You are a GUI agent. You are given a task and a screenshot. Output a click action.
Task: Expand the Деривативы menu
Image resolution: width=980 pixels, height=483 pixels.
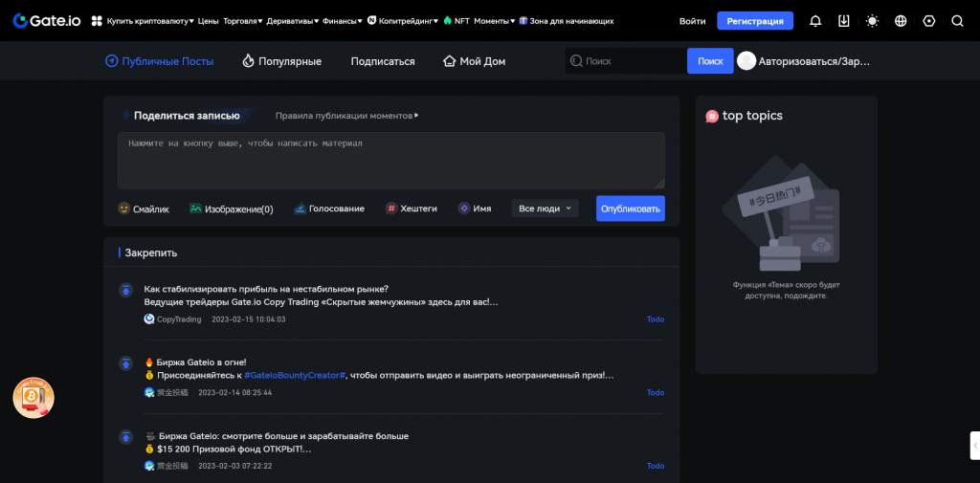coord(291,20)
